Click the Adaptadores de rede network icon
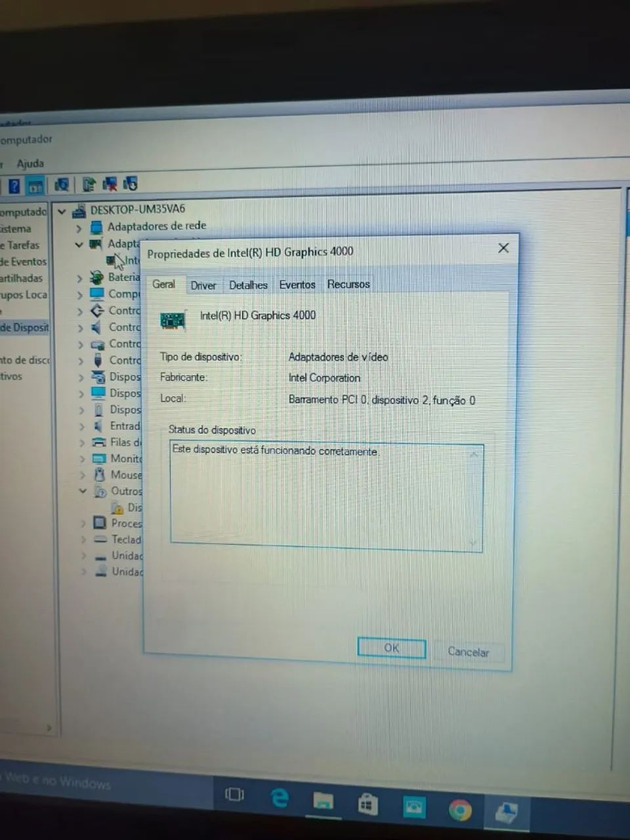Image resolution: width=630 pixels, height=840 pixels. (x=96, y=227)
